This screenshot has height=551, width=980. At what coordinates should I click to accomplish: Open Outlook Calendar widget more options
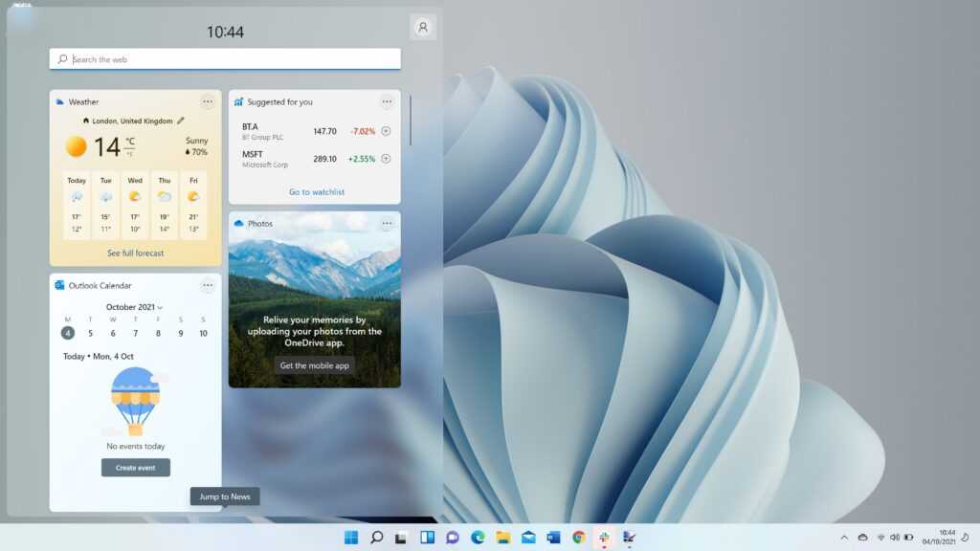pyautogui.click(x=208, y=285)
